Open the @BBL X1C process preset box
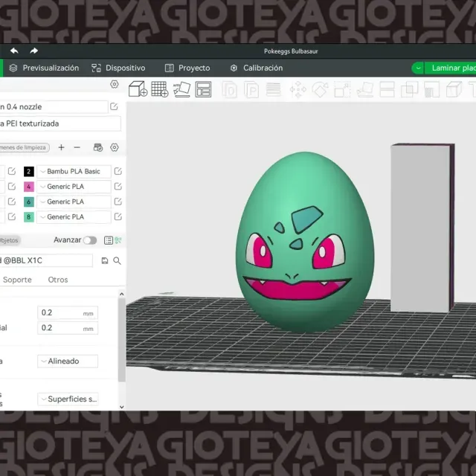The height and width of the screenshot is (476, 476). pos(46,261)
